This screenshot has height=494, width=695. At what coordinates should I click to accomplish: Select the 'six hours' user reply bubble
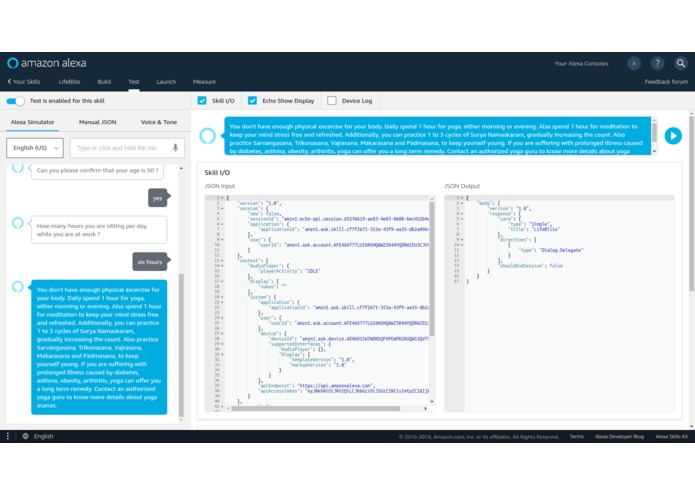point(150,262)
